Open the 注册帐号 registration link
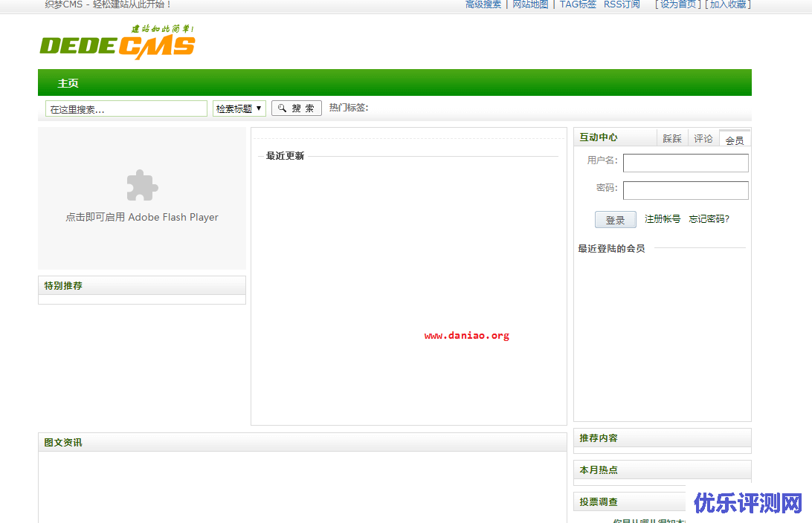 (663, 219)
